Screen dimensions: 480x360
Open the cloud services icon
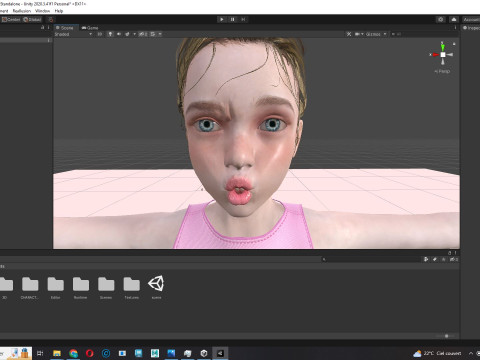(454, 19)
